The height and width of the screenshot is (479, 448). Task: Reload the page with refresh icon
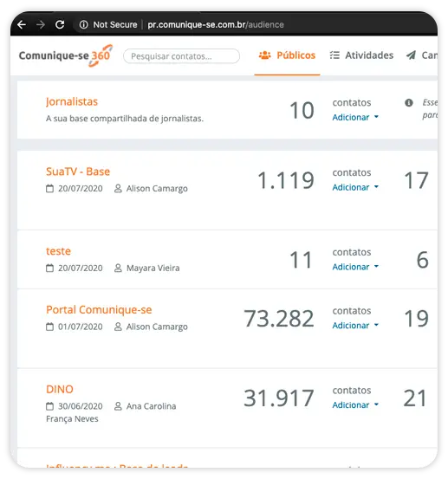pyautogui.click(x=60, y=24)
